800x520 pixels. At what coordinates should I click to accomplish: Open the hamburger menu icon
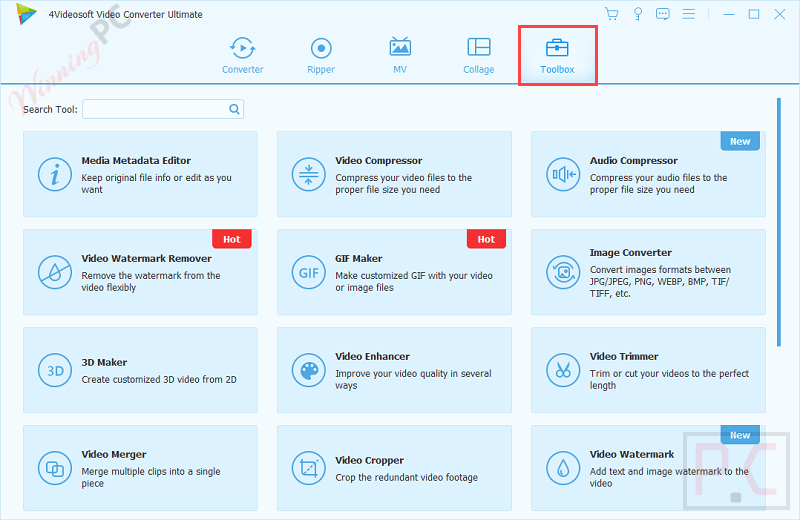(x=689, y=14)
